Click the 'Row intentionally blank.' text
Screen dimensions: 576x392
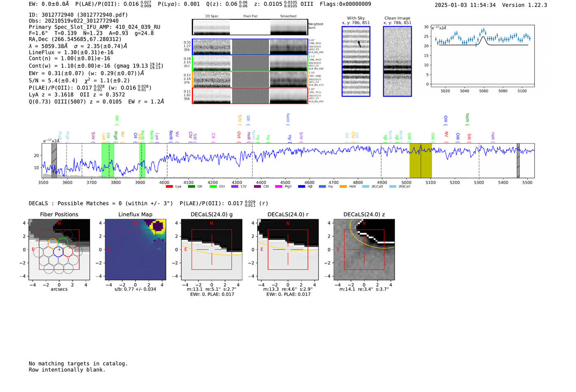click(x=67, y=370)
